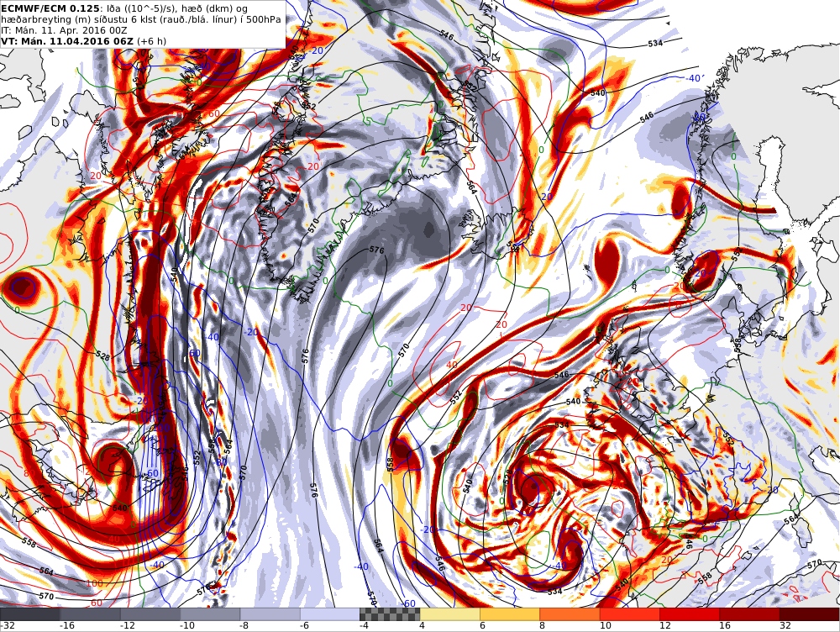Click the 'IT: Mán. 11. Apr. 2016 00Z' line
This screenshot has width=840, height=632.
(65, 30)
